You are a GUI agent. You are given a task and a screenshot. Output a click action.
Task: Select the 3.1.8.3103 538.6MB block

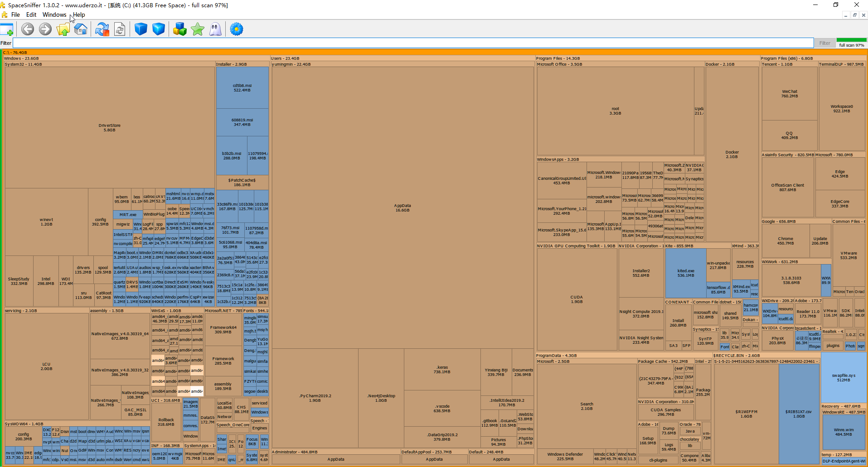791,280
